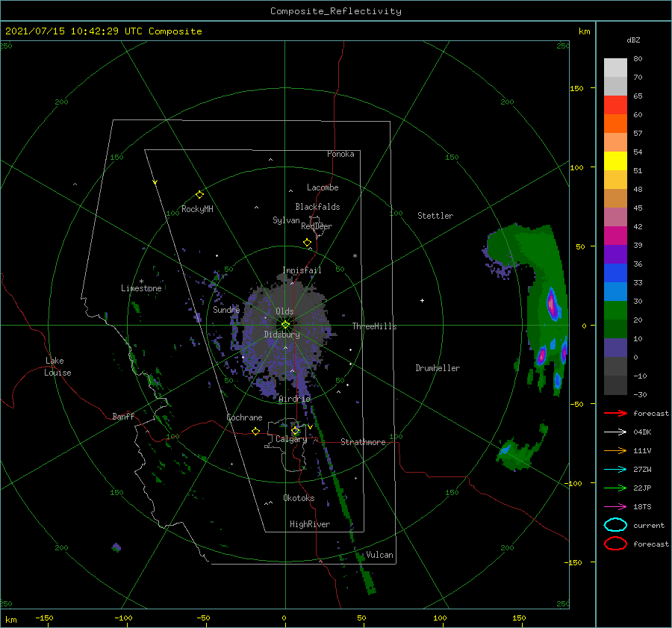Click the Strathmore town label
Viewport: 672px width, 628px height.
[363, 442]
